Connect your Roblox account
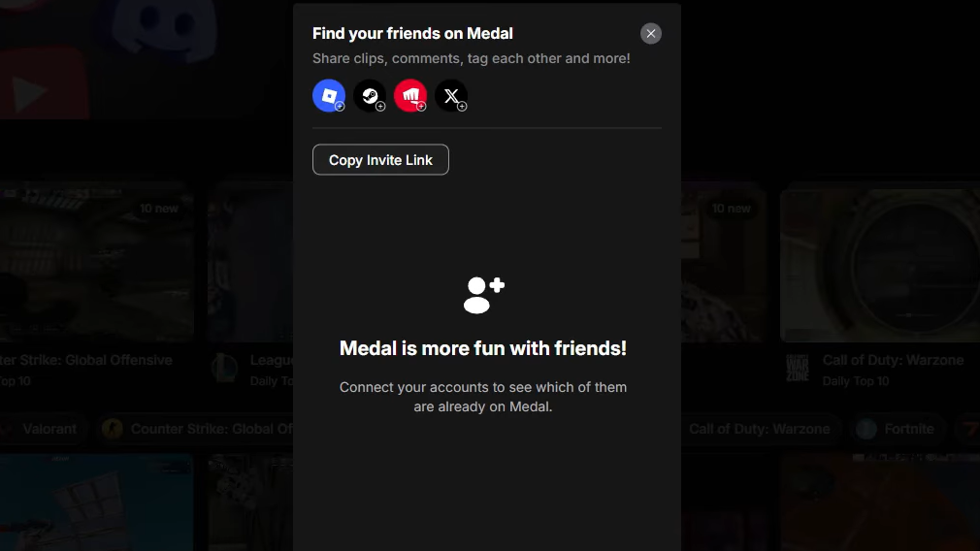The image size is (980, 551). [329, 96]
